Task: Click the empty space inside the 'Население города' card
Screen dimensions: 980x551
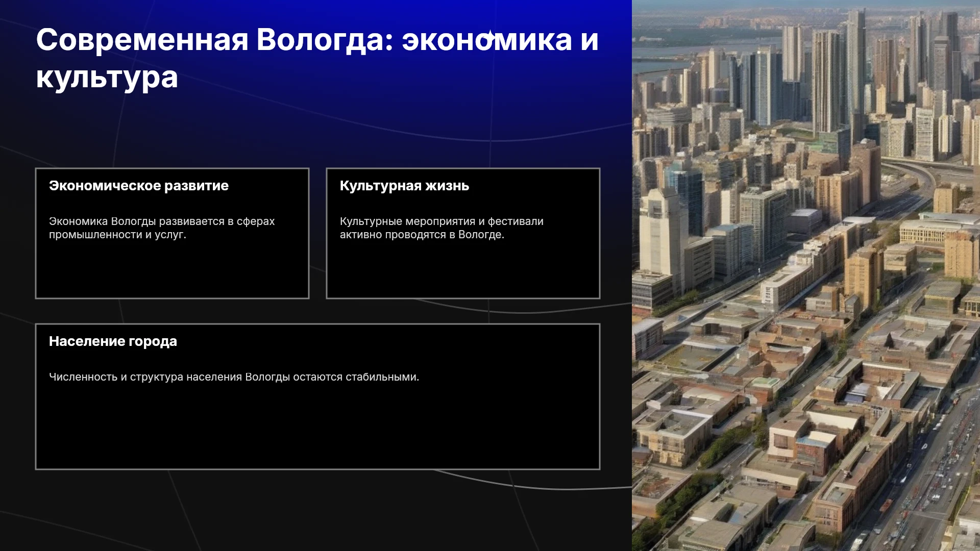Action: [317, 426]
